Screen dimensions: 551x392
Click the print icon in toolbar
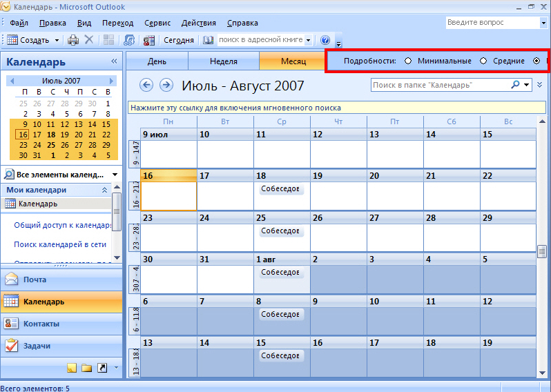(73, 40)
